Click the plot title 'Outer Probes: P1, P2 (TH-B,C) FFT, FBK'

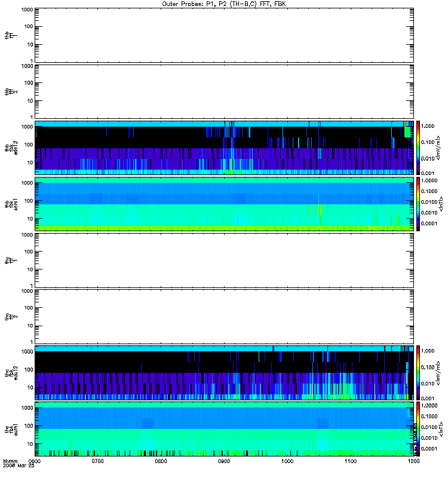pyautogui.click(x=224, y=4)
